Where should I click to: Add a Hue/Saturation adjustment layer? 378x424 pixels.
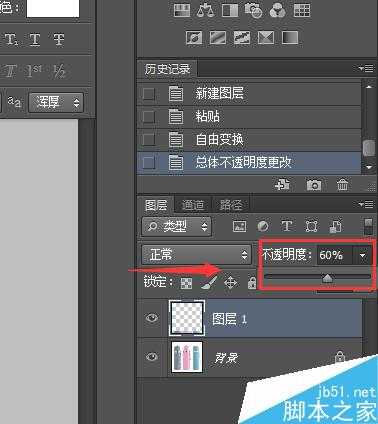tap(182, 10)
